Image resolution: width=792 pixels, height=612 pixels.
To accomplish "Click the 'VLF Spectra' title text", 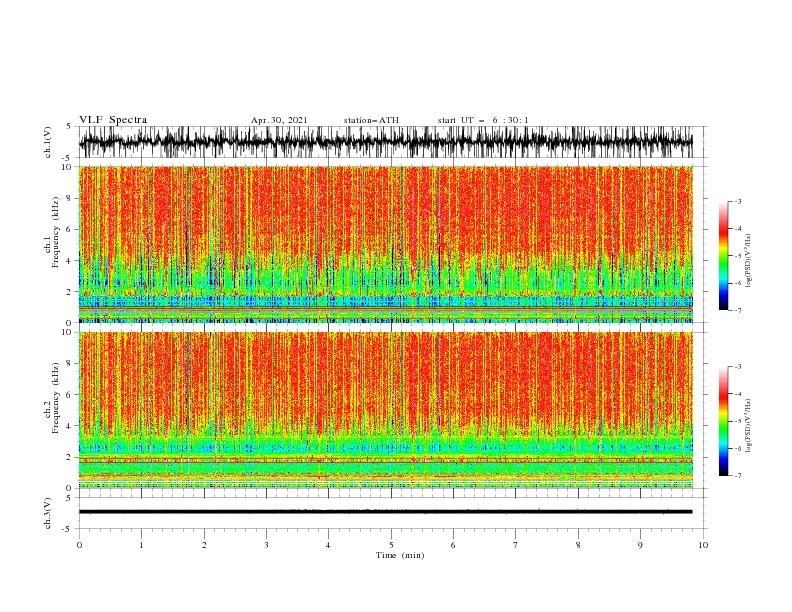I will point(113,120).
